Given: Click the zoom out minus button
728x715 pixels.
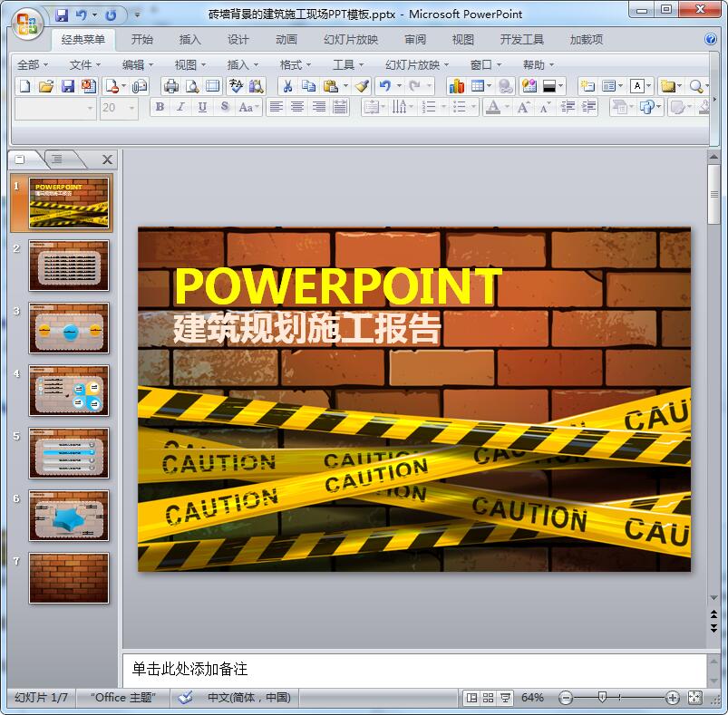Looking at the screenshot, I should [566, 698].
